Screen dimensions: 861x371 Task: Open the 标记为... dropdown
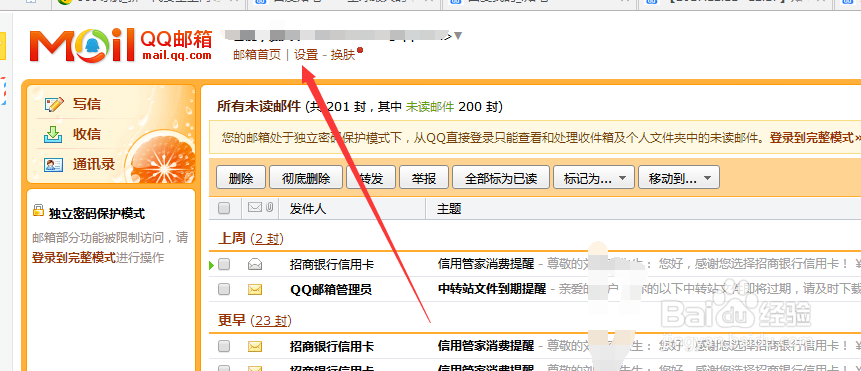tap(594, 178)
